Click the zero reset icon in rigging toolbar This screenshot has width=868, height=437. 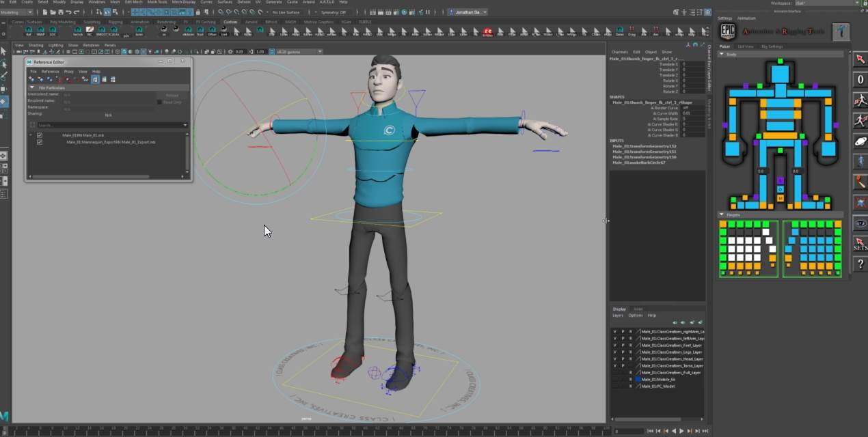pos(860,80)
